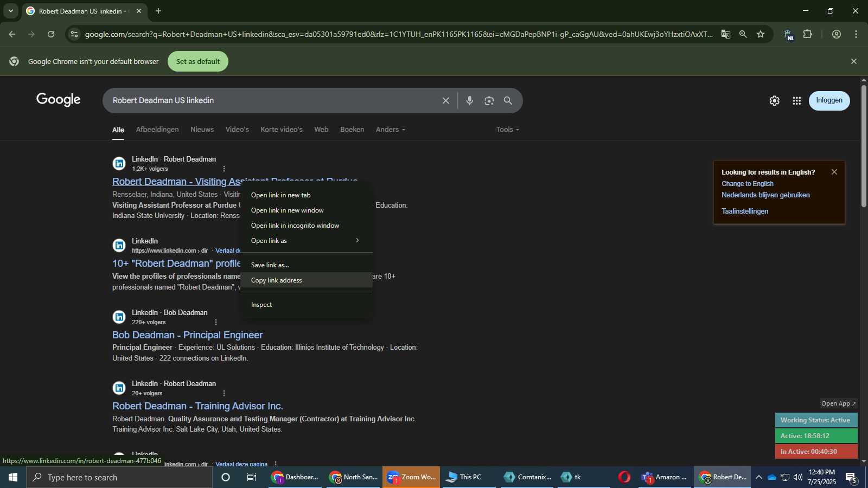Open the Chrome profile icon
868x488 pixels.
point(837,34)
